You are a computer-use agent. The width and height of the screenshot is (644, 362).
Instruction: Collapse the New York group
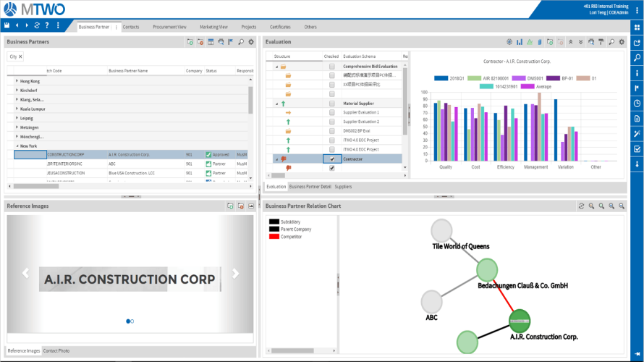pyautogui.click(x=17, y=146)
